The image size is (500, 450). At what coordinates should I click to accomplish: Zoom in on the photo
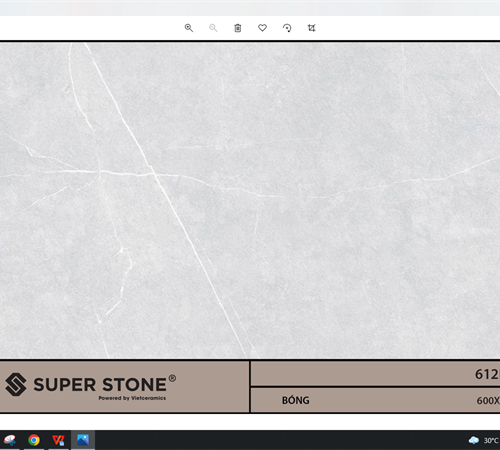189,28
